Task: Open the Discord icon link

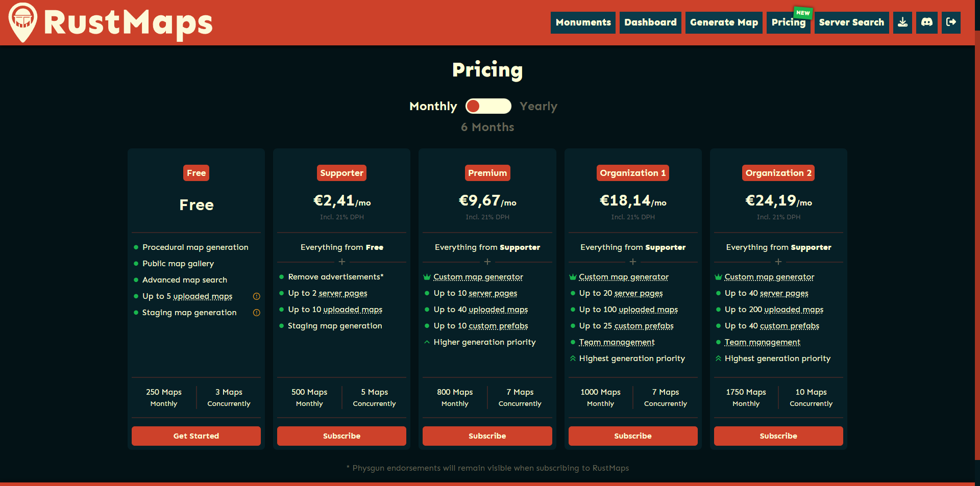Action: [x=926, y=22]
